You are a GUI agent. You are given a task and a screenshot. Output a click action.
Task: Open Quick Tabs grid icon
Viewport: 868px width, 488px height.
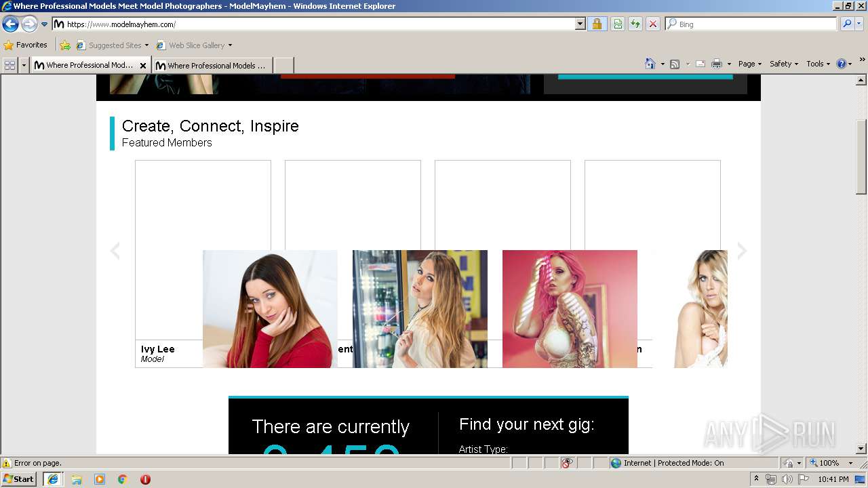pos(9,65)
